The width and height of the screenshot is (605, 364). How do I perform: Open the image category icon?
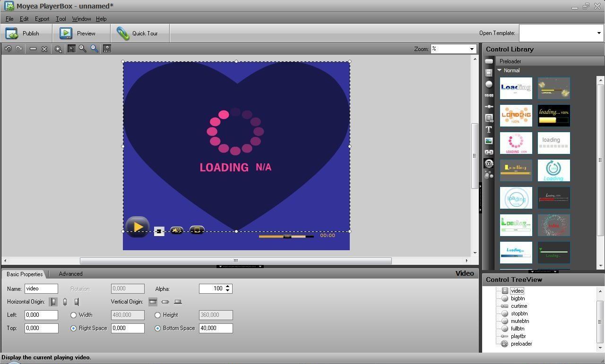coord(489,141)
